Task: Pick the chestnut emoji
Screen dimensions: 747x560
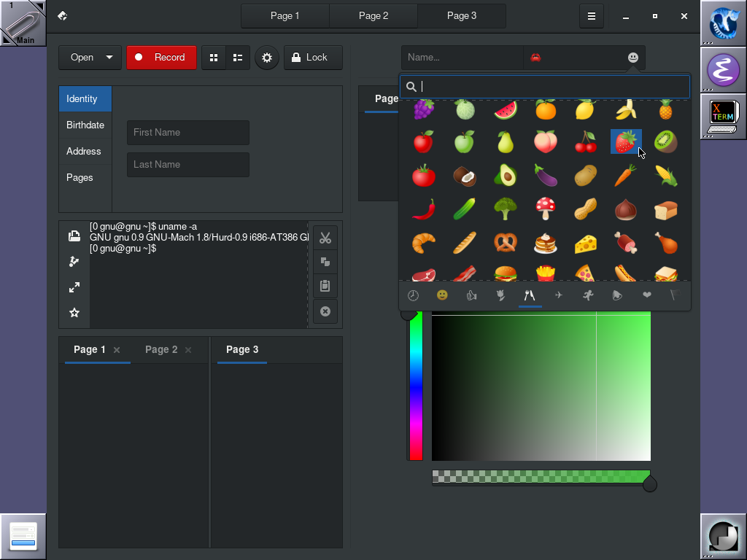Action: click(x=626, y=209)
